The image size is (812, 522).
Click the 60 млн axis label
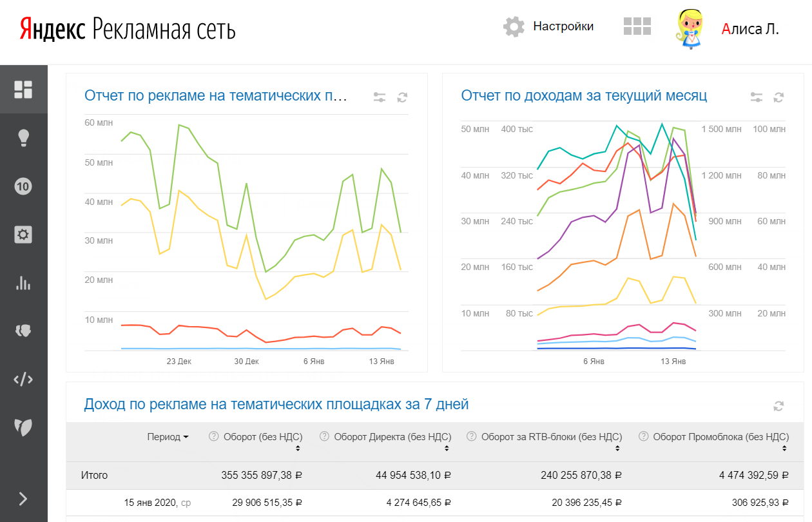tap(99, 123)
